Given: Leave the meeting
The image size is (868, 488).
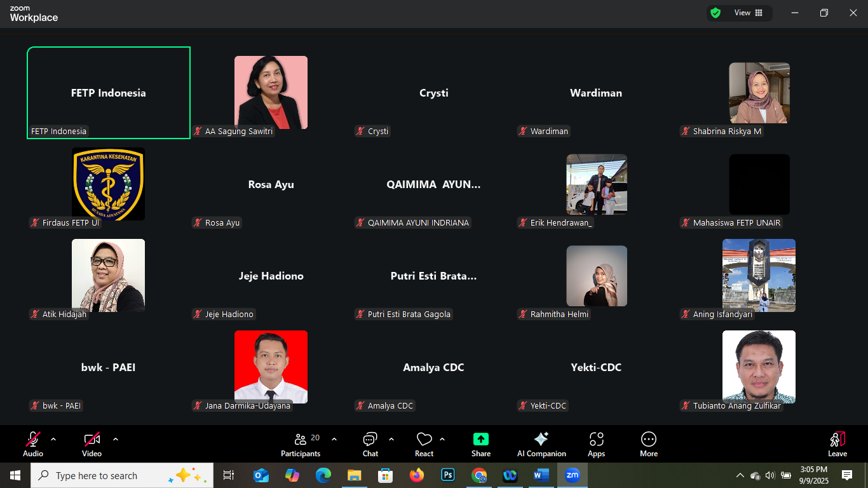Looking at the screenshot, I should pos(837,444).
